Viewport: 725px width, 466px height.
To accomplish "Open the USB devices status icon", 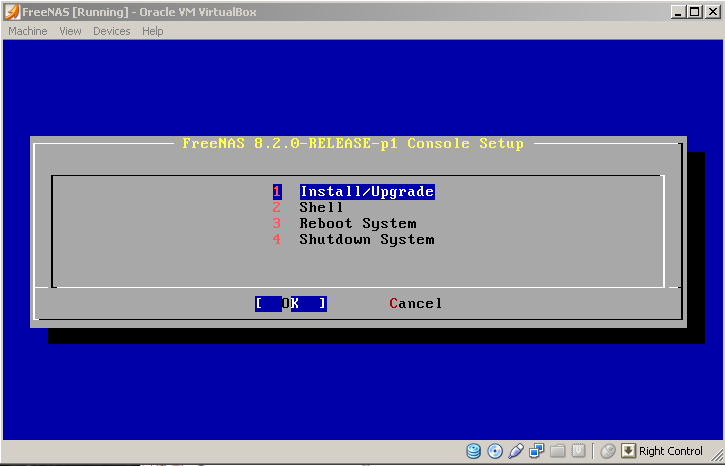I will (516, 451).
